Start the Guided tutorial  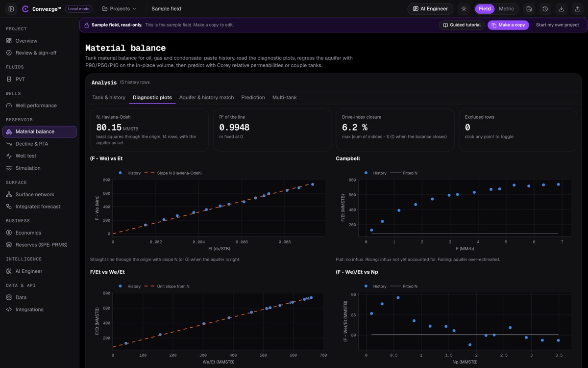click(x=462, y=25)
